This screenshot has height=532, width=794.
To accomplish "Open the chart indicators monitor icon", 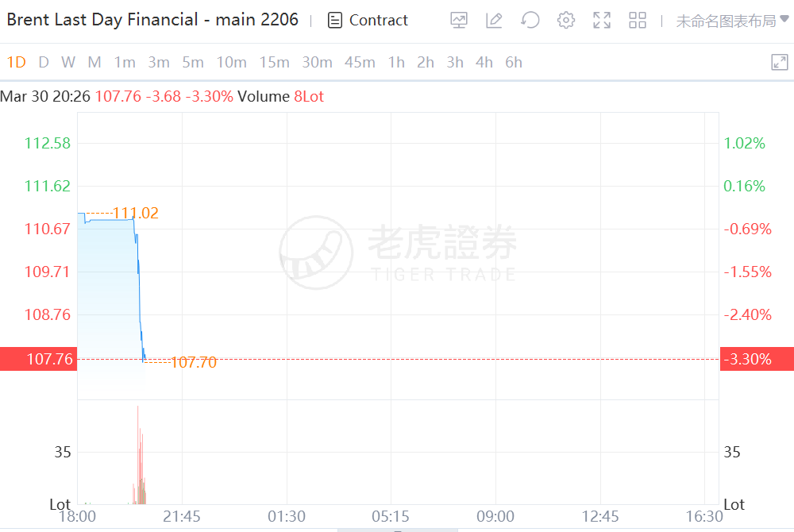I will point(459,21).
